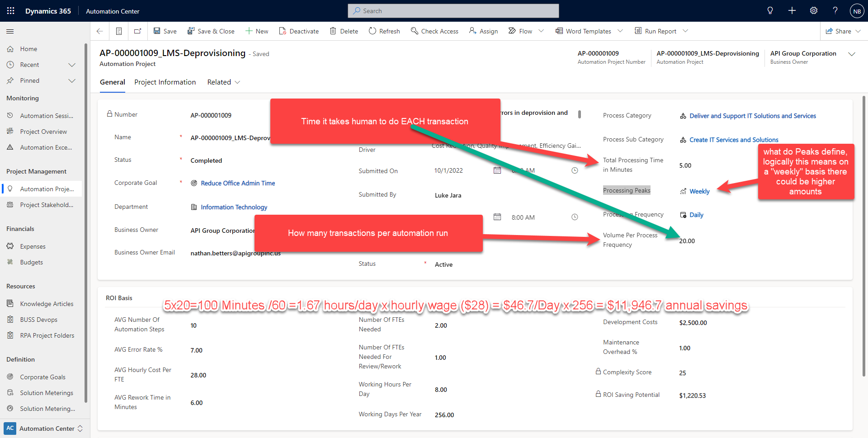Refresh the form data
The width and height of the screenshot is (868, 438).
pyautogui.click(x=384, y=31)
